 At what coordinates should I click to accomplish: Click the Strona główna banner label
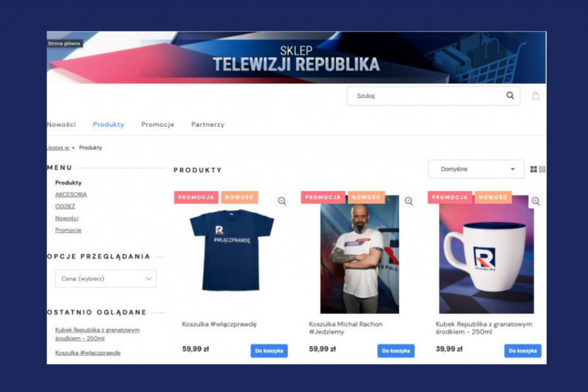pyautogui.click(x=64, y=44)
